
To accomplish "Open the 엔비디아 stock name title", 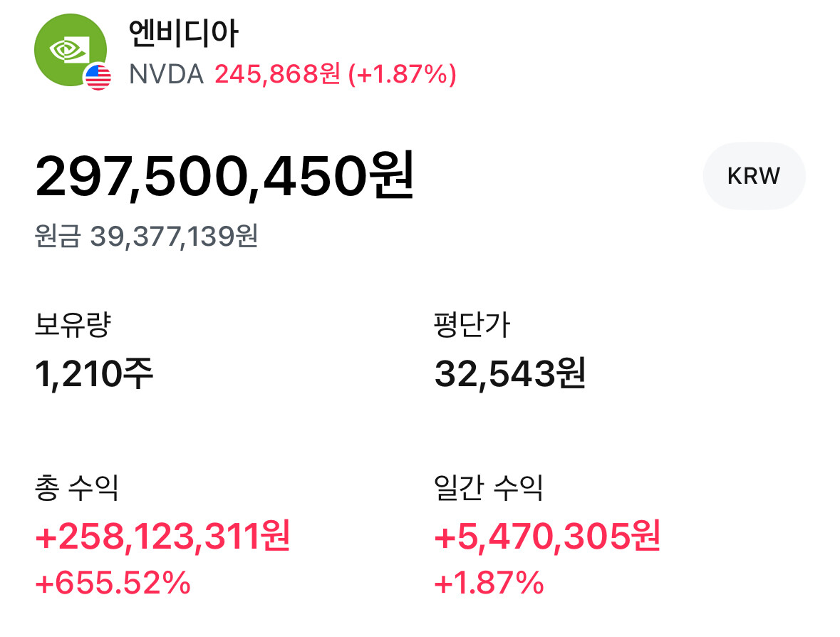I will pos(184,33).
